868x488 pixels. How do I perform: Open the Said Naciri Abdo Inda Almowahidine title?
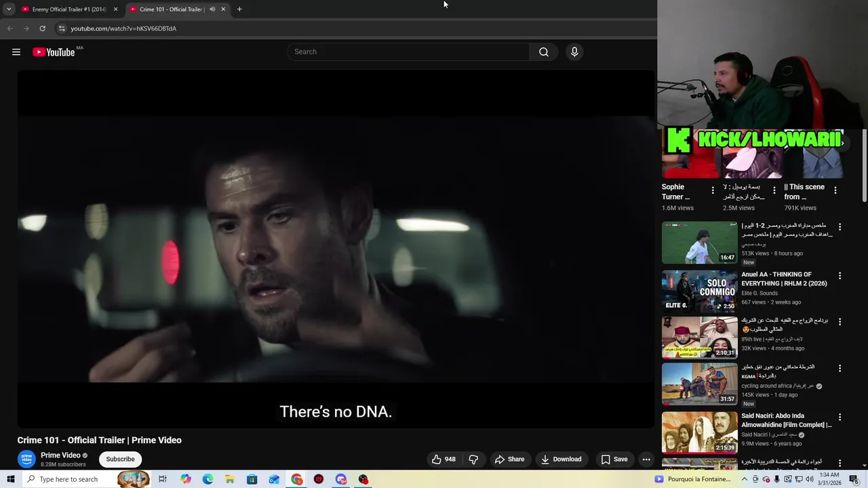click(x=787, y=420)
